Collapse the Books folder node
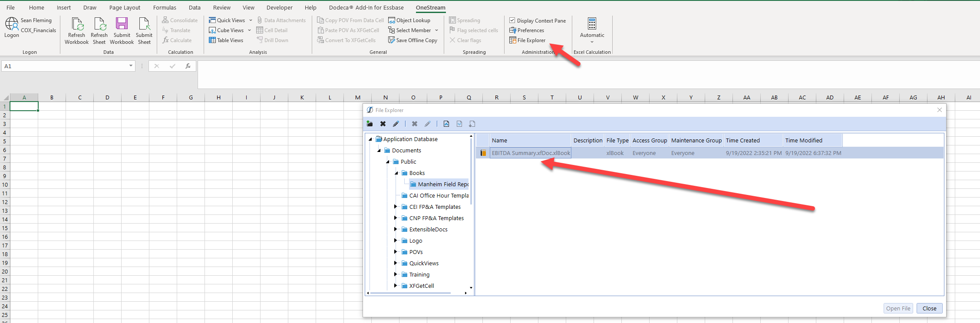Image resolution: width=980 pixels, height=323 pixels. pos(396,173)
